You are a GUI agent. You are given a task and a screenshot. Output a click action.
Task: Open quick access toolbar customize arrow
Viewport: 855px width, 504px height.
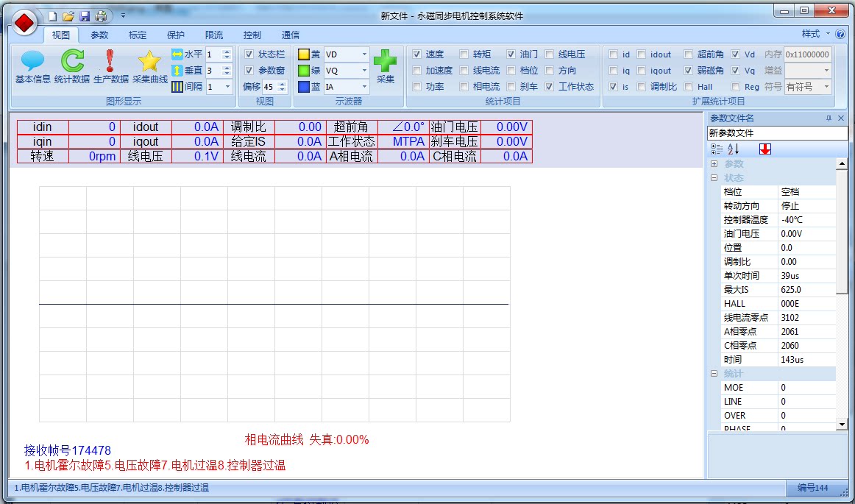123,15
